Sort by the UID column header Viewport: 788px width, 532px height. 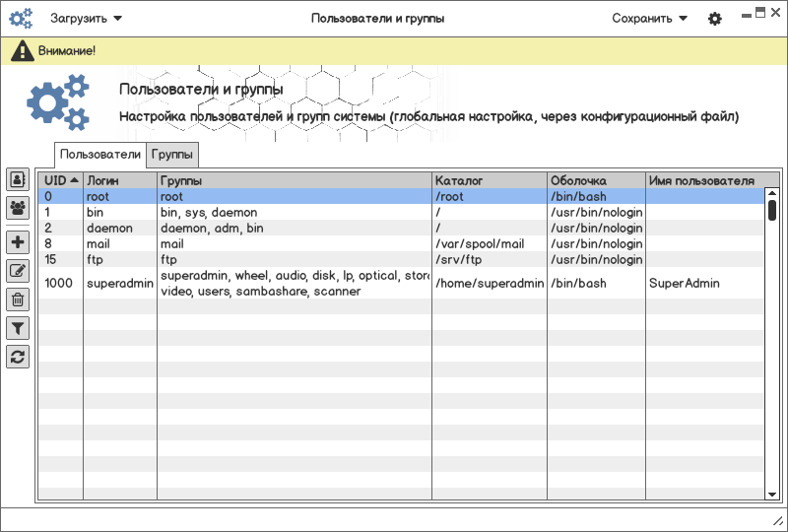(x=61, y=180)
